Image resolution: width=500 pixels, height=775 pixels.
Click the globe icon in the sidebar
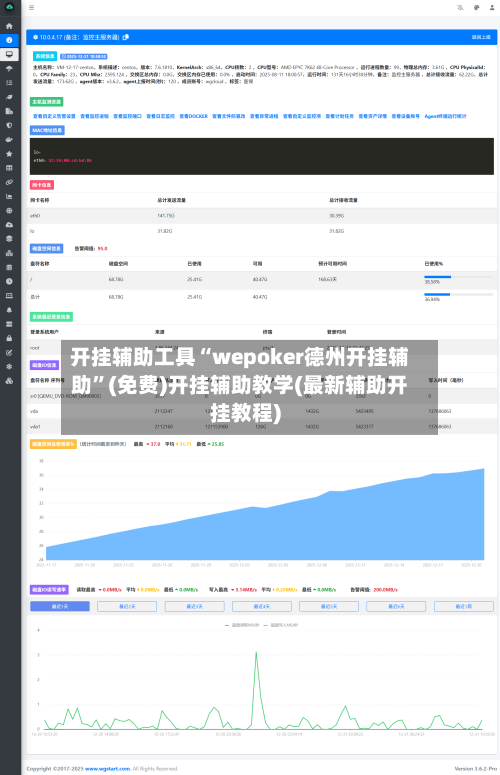(9, 211)
